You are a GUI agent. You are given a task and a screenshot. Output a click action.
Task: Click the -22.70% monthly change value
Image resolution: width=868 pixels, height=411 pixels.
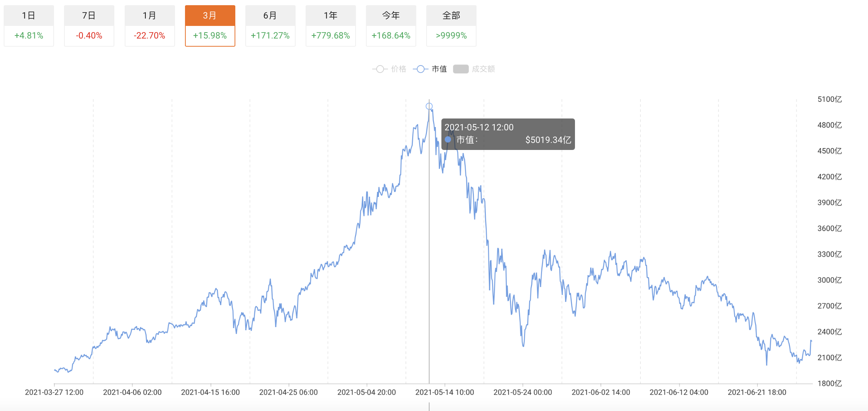pos(149,36)
